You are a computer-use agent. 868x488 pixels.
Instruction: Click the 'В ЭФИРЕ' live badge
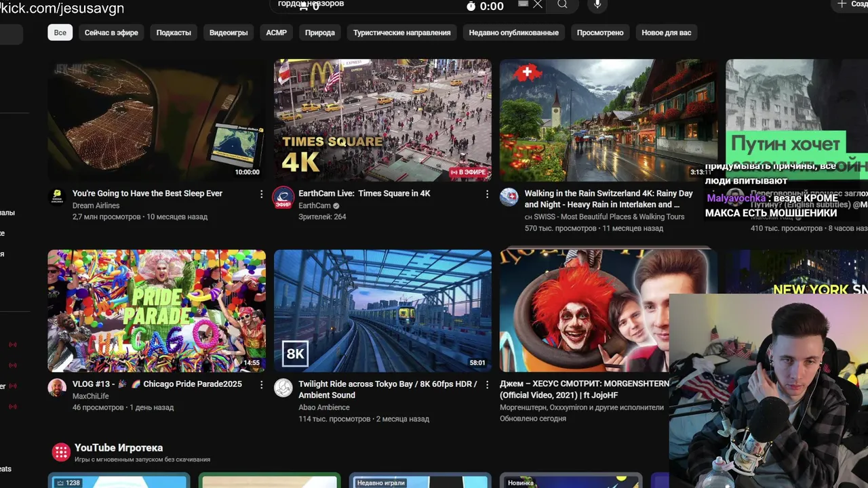(469, 172)
